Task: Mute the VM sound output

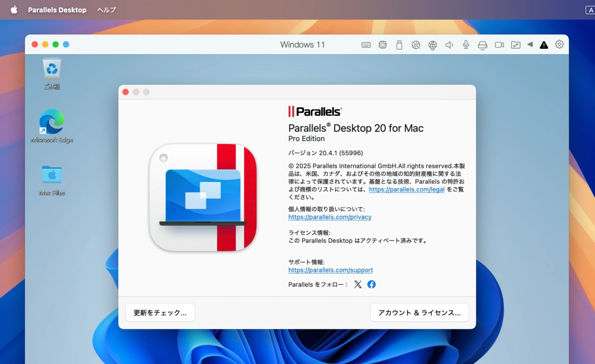Action: pos(449,44)
